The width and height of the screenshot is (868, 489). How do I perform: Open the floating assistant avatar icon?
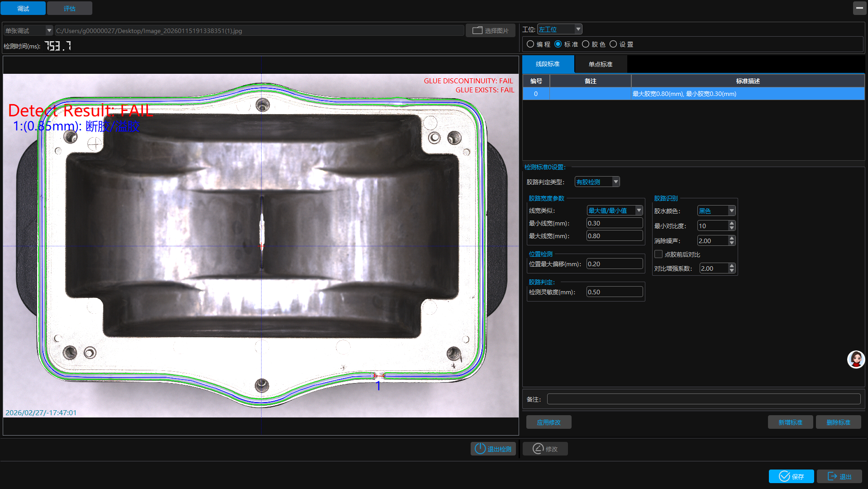(x=855, y=360)
